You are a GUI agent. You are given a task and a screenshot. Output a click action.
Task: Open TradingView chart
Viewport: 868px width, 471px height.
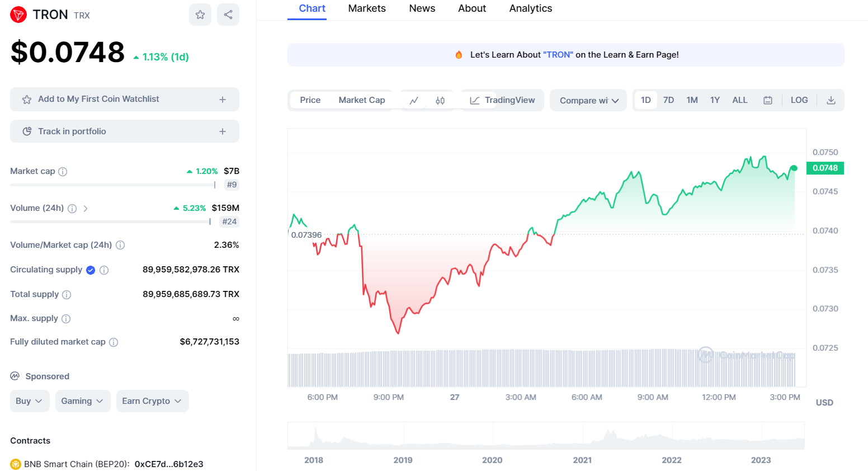point(503,101)
